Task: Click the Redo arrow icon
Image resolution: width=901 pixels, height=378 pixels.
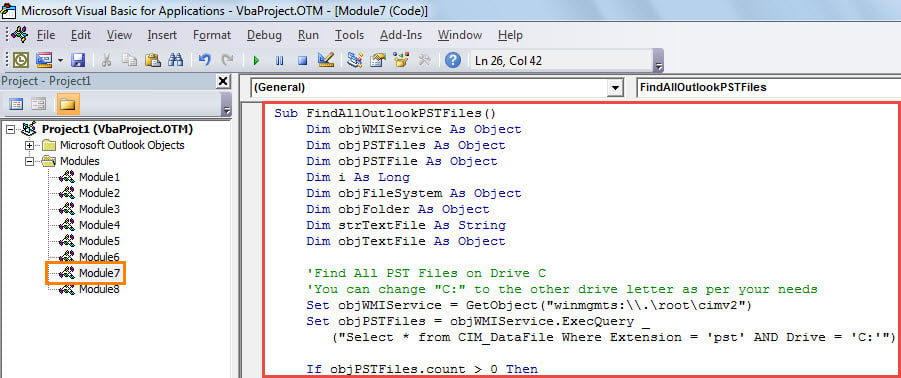Action: pyautogui.click(x=228, y=60)
